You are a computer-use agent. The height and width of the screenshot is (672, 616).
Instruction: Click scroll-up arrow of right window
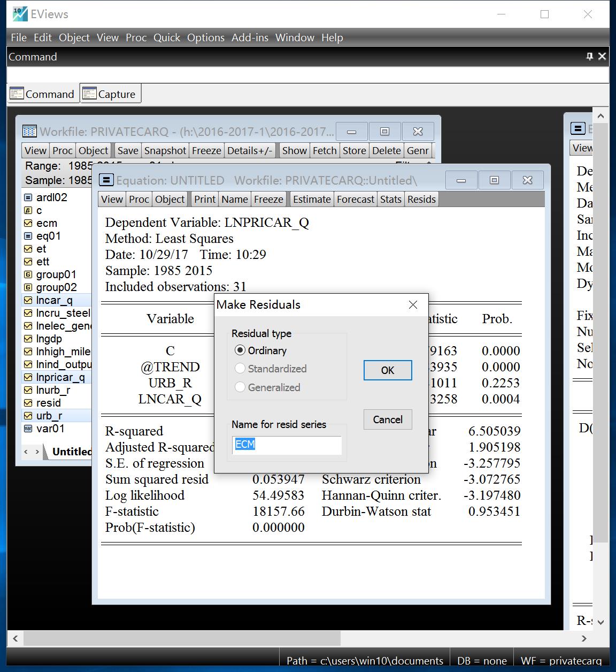[x=600, y=116]
